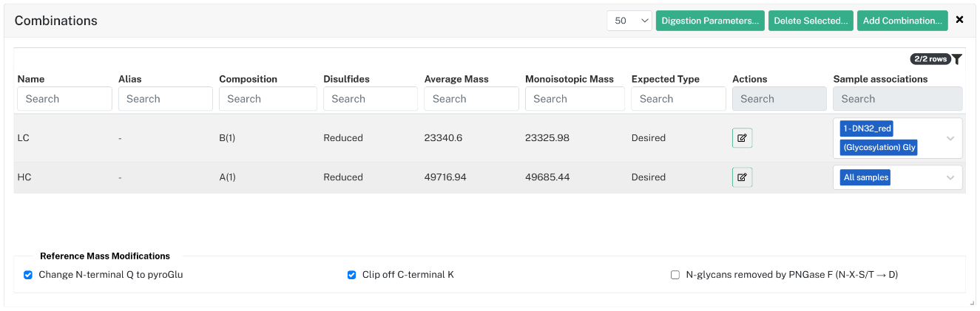Click the table filter funnel icon

(x=956, y=59)
